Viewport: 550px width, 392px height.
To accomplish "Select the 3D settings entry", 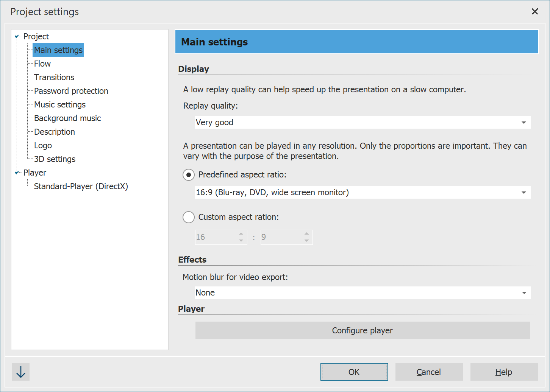I will (x=55, y=159).
